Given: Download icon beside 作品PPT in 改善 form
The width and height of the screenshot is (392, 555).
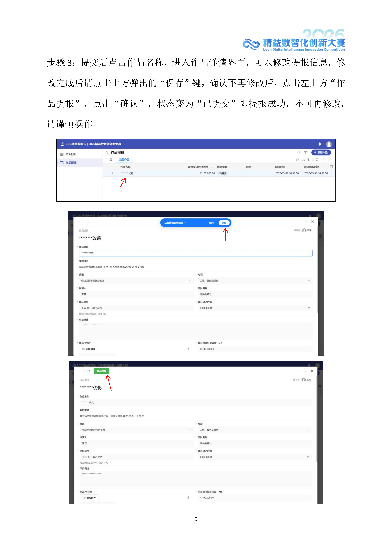Looking at the screenshot, I should pos(188,349).
